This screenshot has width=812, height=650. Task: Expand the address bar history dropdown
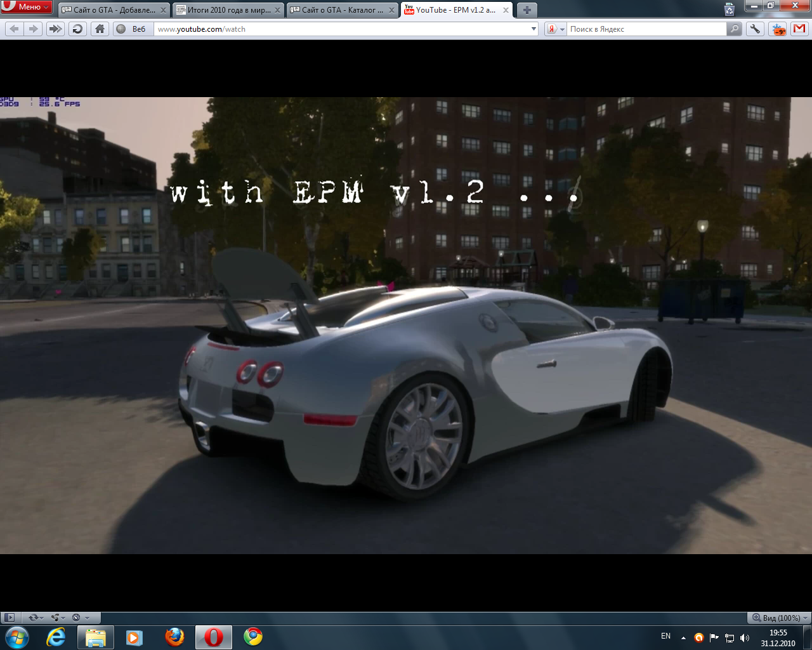tap(534, 29)
